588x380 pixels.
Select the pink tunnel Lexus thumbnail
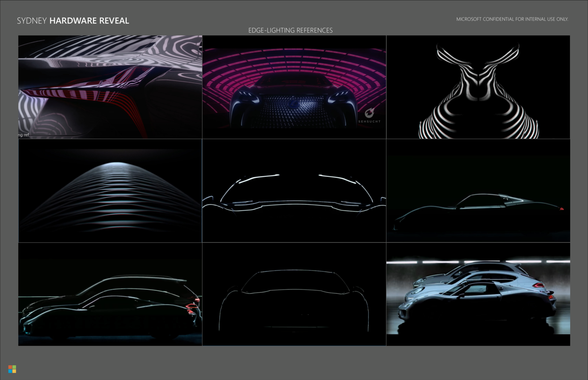[x=294, y=87]
